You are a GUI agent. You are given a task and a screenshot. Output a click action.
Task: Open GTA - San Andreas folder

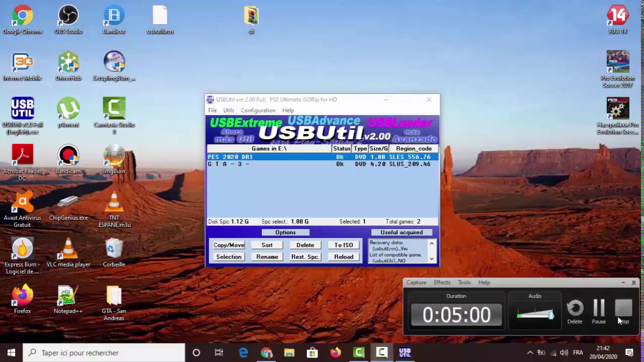(114, 303)
